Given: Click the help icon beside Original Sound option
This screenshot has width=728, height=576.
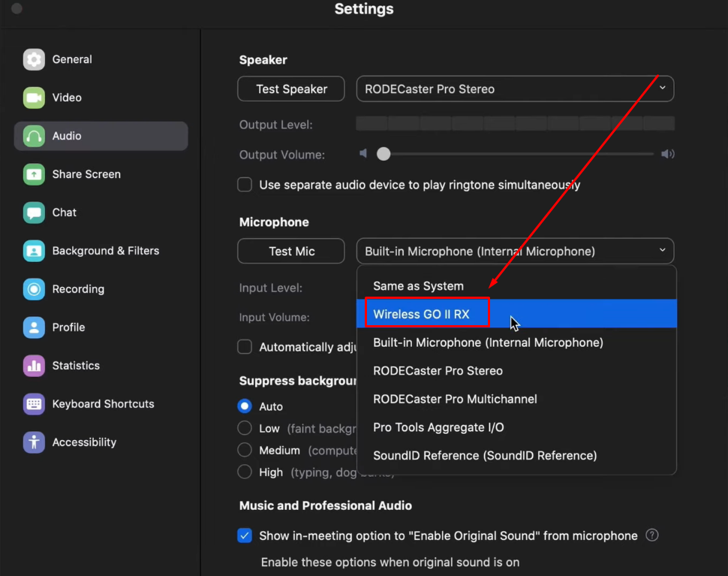Looking at the screenshot, I should coord(652,535).
